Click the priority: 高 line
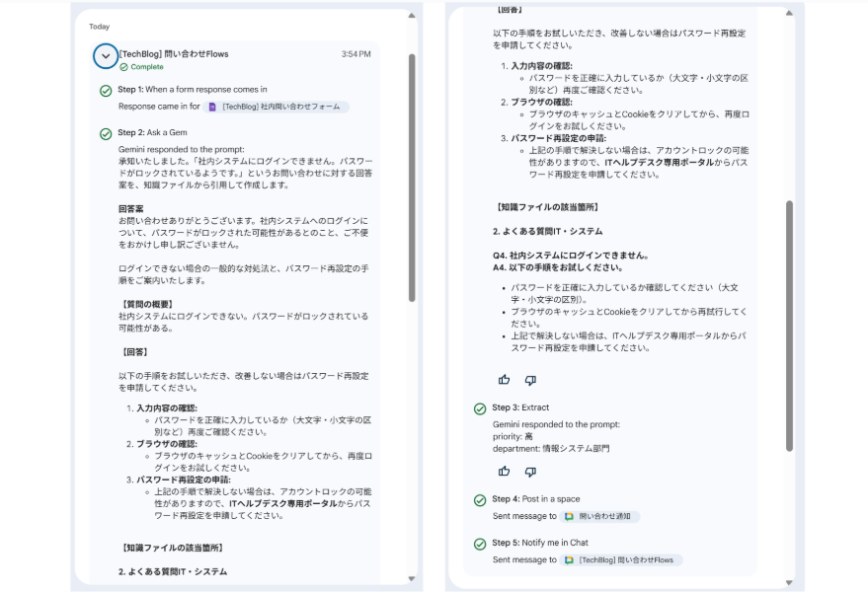Image resolution: width=868 pixels, height=592 pixels. [x=513, y=436]
